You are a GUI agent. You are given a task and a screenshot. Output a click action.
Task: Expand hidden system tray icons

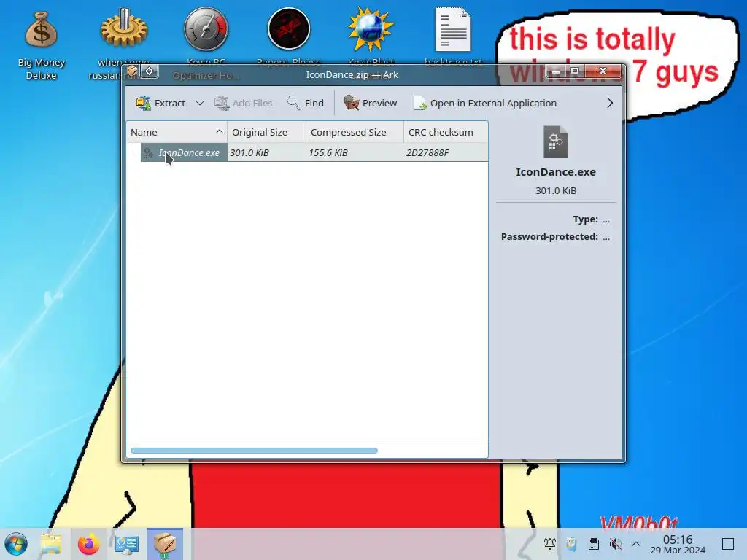(636, 544)
